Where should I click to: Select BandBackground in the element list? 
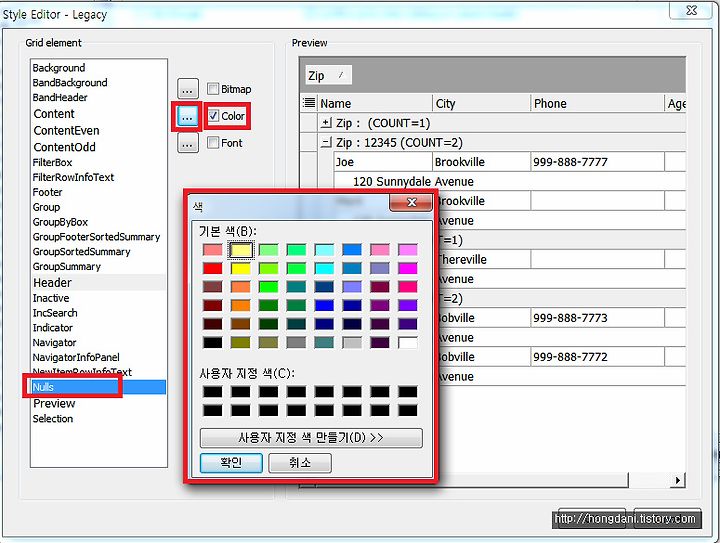[98, 83]
